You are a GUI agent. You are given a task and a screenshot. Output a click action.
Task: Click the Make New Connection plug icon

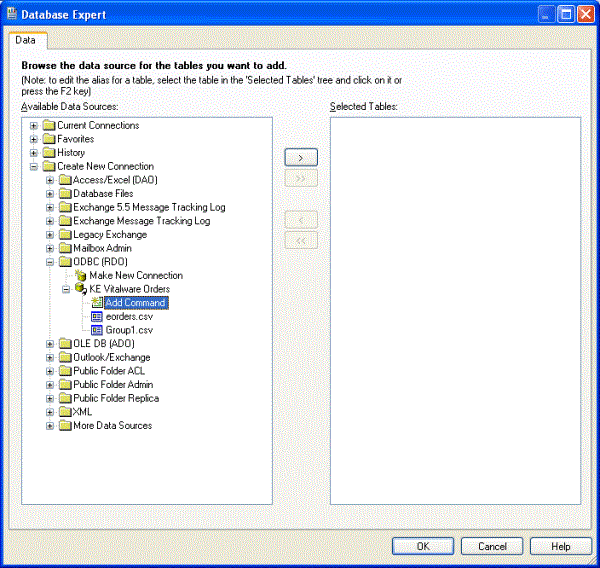click(81, 275)
